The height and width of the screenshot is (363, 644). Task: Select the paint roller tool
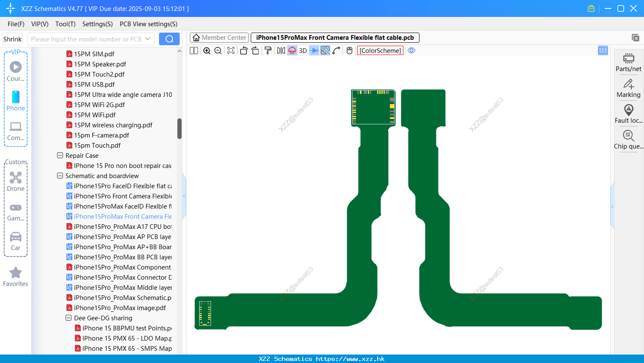click(268, 50)
